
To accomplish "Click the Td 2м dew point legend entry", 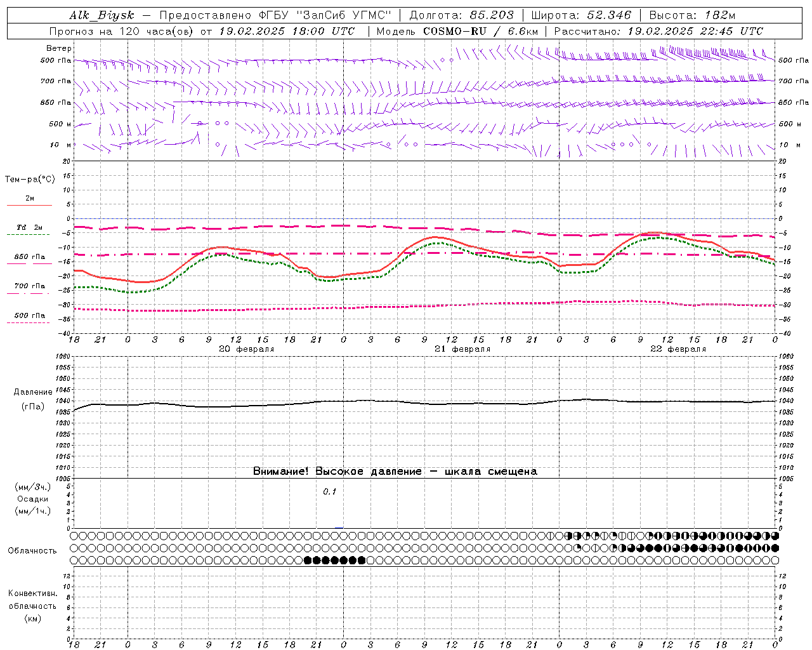I will (29, 228).
